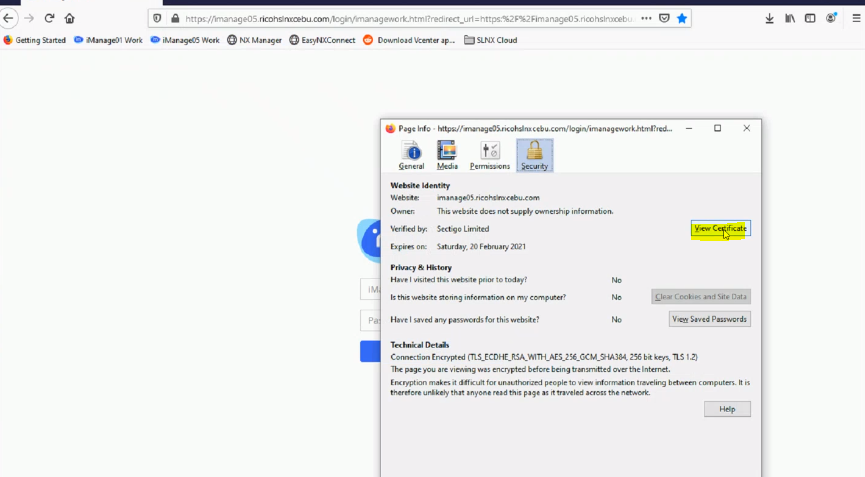Open the iManage01 Work bookmark
This screenshot has width=865, height=477.
pyautogui.click(x=108, y=40)
